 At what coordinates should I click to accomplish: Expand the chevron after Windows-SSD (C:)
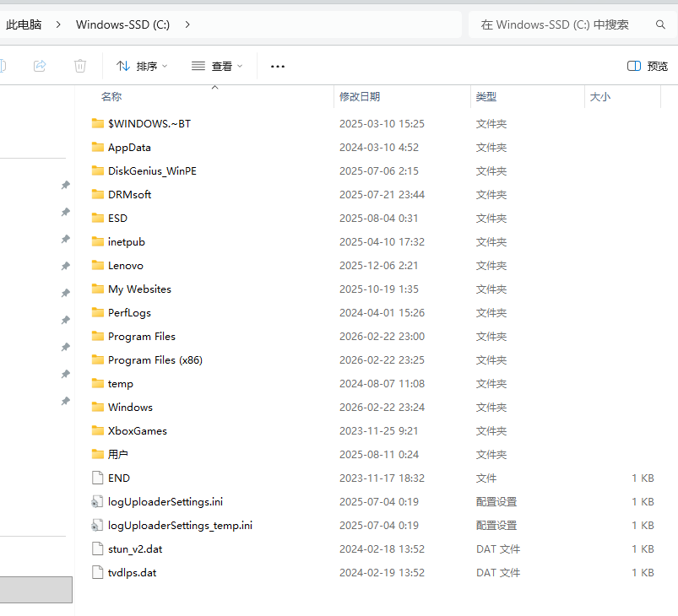tap(187, 24)
